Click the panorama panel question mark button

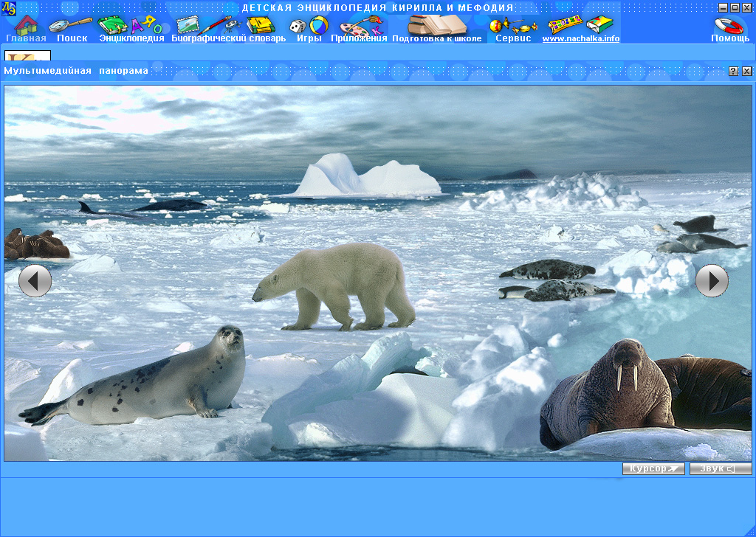[x=733, y=72]
